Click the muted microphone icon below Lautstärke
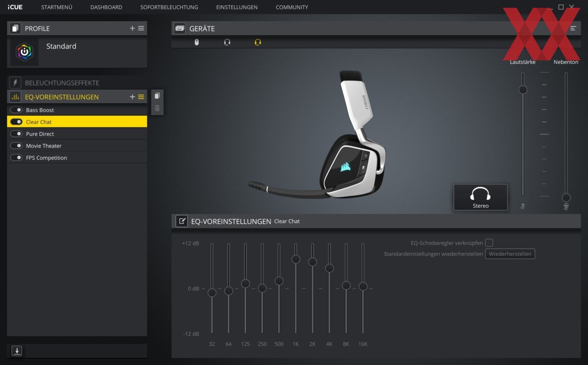The image size is (588, 365). coord(523,206)
